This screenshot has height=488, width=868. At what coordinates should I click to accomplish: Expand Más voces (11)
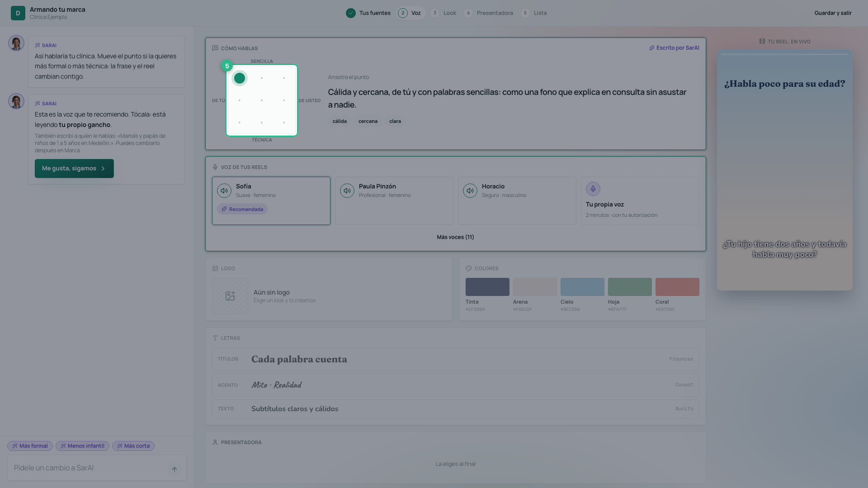point(455,237)
